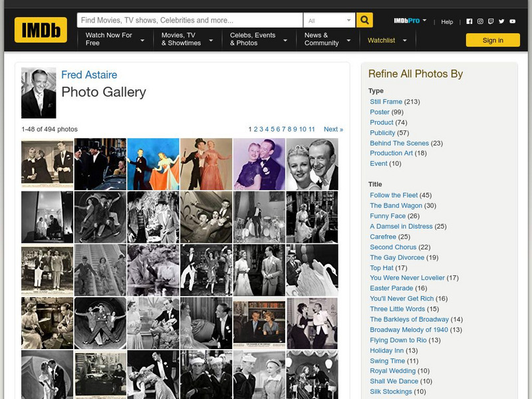
Task: Open IMDb's Instagram via Instagram icon
Action: tap(480, 21)
